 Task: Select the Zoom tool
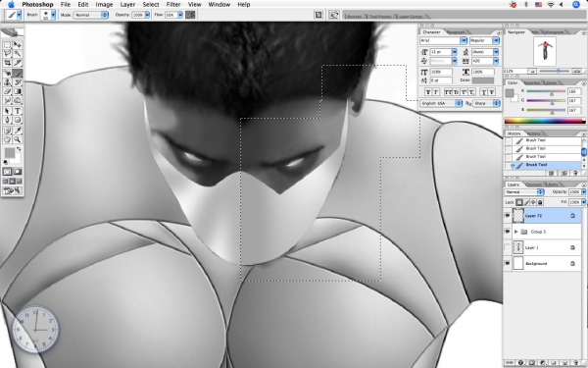coord(18,139)
